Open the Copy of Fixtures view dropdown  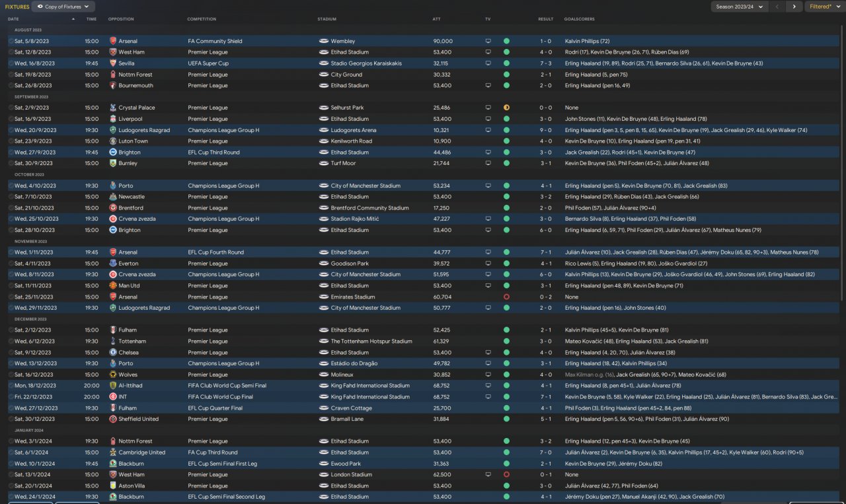pyautogui.click(x=63, y=7)
